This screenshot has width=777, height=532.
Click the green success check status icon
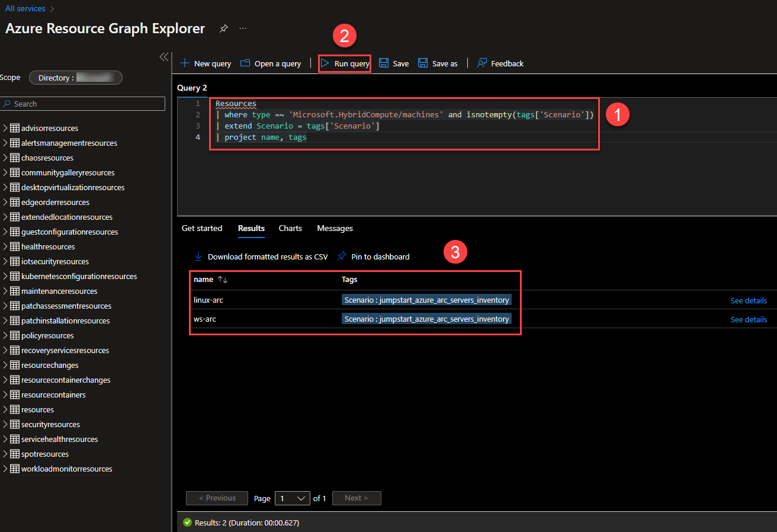click(188, 523)
